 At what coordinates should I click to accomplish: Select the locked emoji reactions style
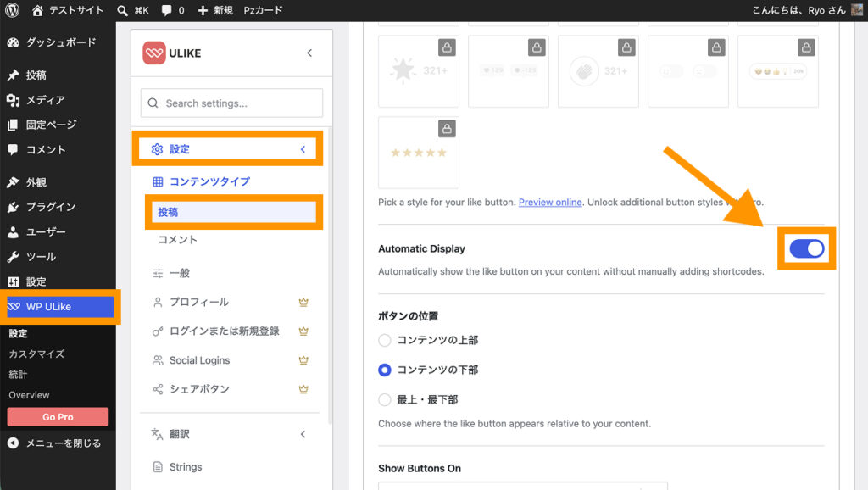point(778,71)
